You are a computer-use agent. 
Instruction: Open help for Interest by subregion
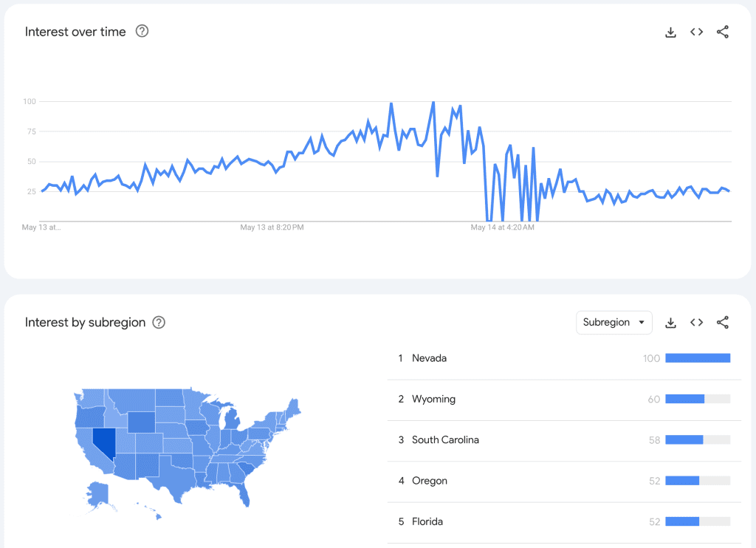point(159,323)
